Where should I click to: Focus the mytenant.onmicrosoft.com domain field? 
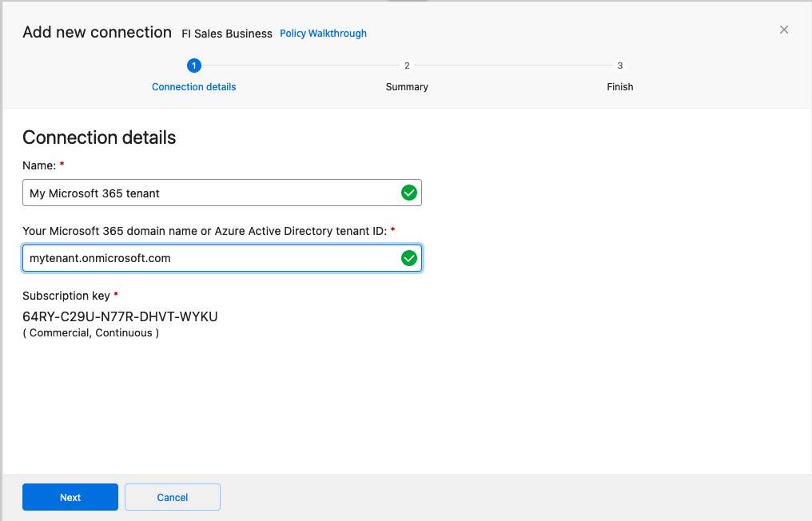208,258
